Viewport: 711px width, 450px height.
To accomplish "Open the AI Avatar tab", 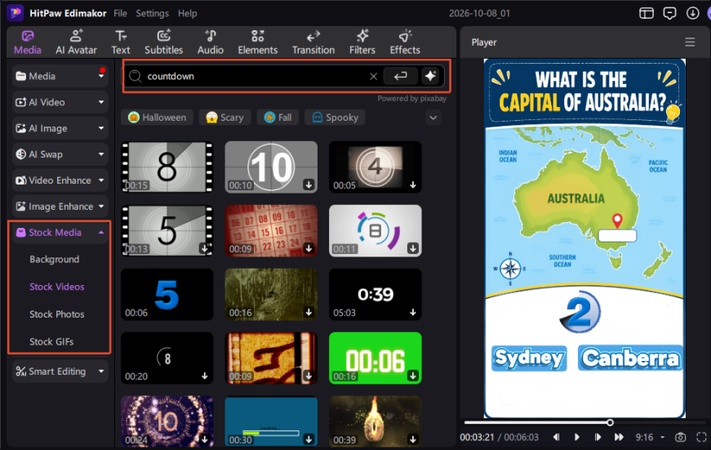I will coord(76,42).
